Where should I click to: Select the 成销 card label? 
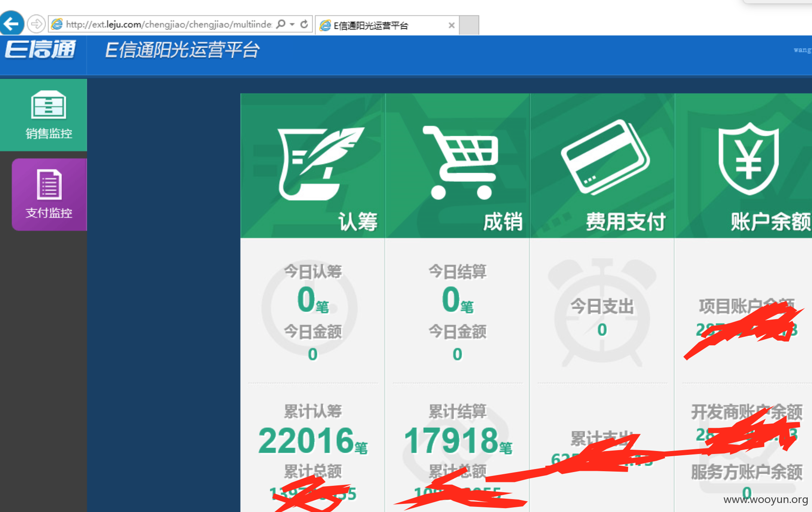[503, 222]
